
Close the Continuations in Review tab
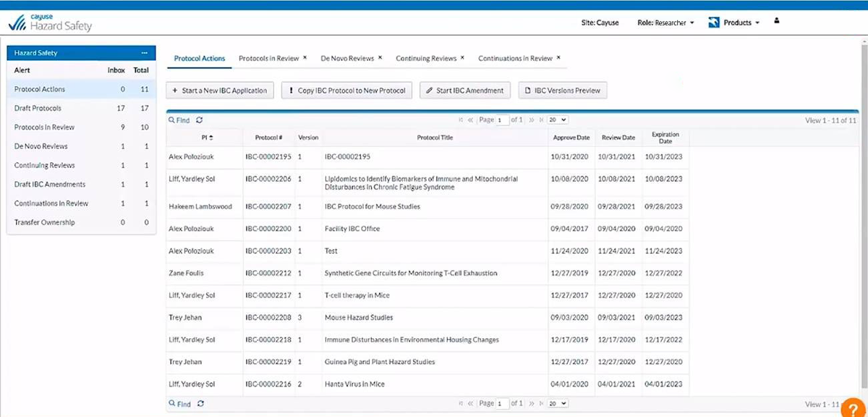click(x=558, y=58)
